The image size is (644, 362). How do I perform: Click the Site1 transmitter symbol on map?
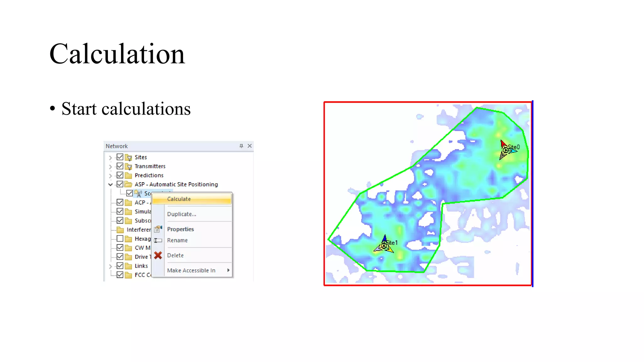pyautogui.click(x=384, y=246)
